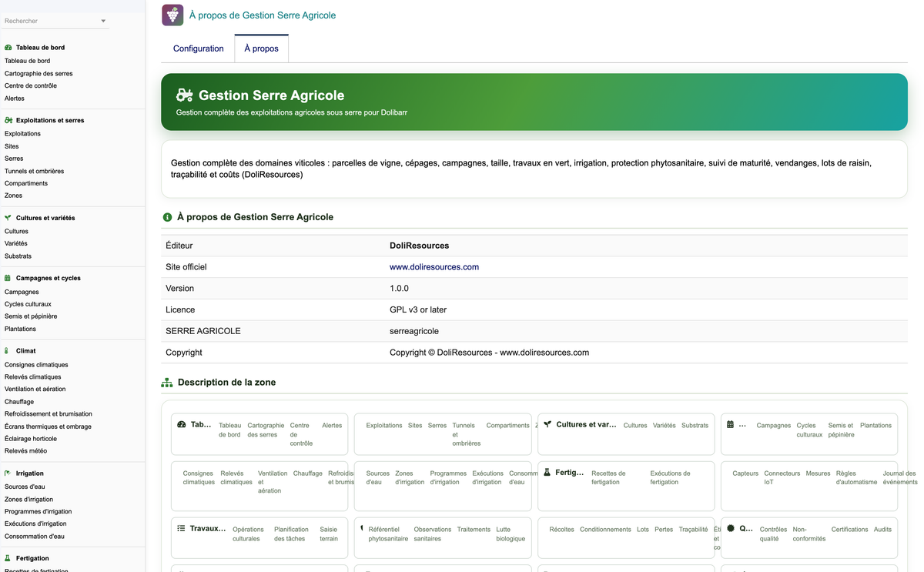Open sidebar Campagnes et cycles header
Viewport: 924px width, 572px height.
coord(49,278)
